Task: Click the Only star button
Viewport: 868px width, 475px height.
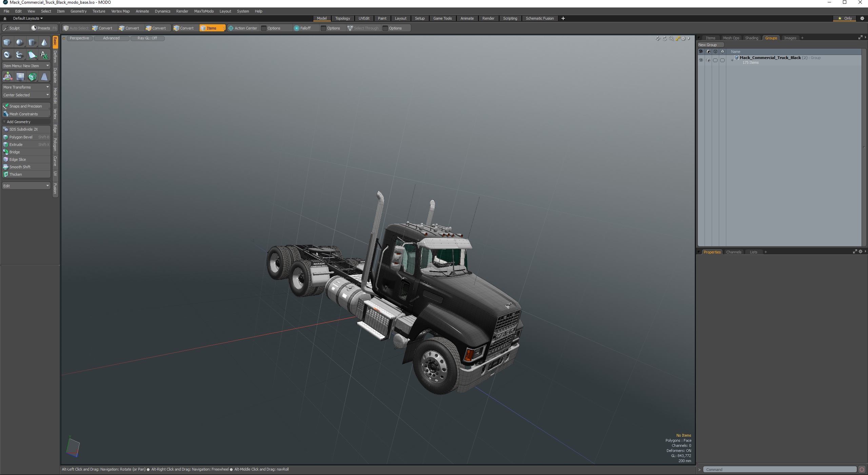Action: click(845, 18)
